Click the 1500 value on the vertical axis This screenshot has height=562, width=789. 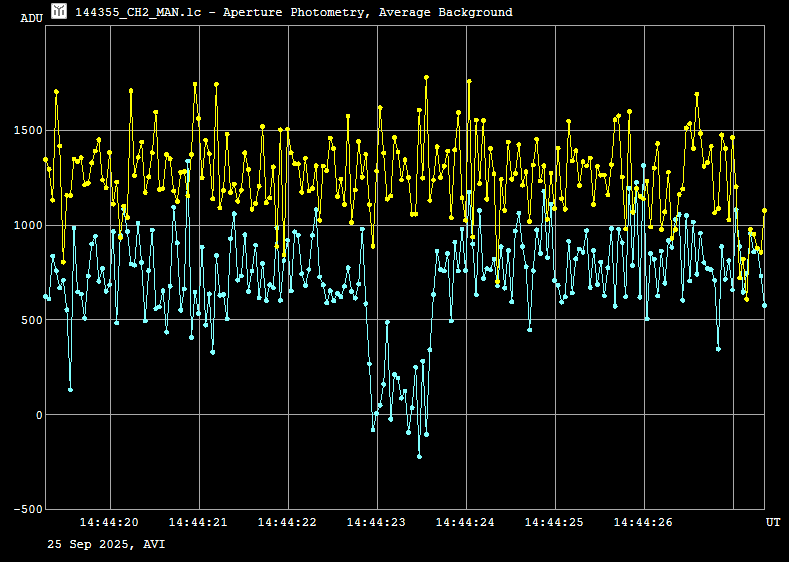28,131
